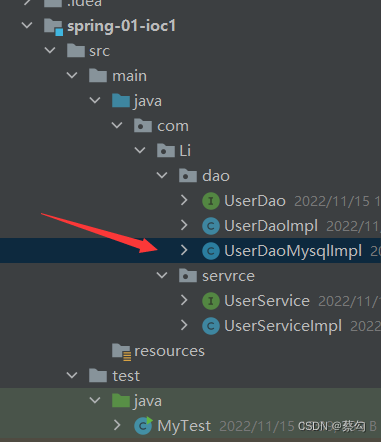This screenshot has width=381, height=442.
Task: Collapse the src folder node
Action: point(50,50)
